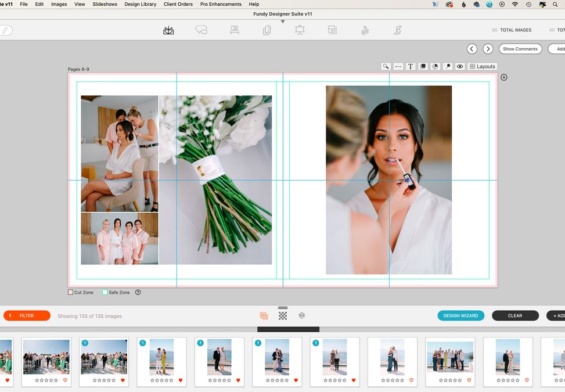Open the Pro Enhancements menu

point(221,4)
